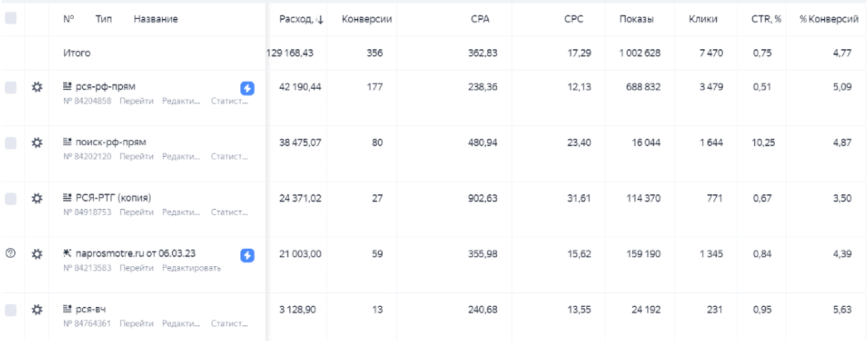Open gear menu for РСЯ-РТГ (копия) campaign
The width and height of the screenshot is (868, 341).
coord(37,199)
